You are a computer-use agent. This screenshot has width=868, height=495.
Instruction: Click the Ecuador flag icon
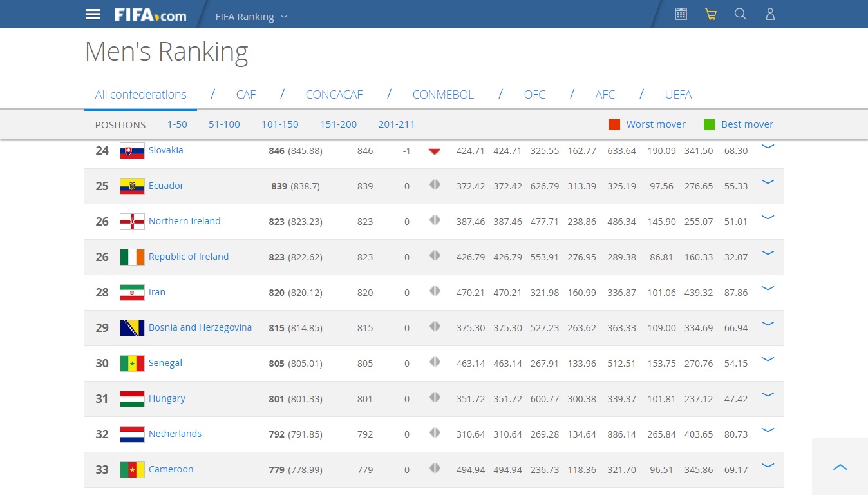click(x=132, y=186)
